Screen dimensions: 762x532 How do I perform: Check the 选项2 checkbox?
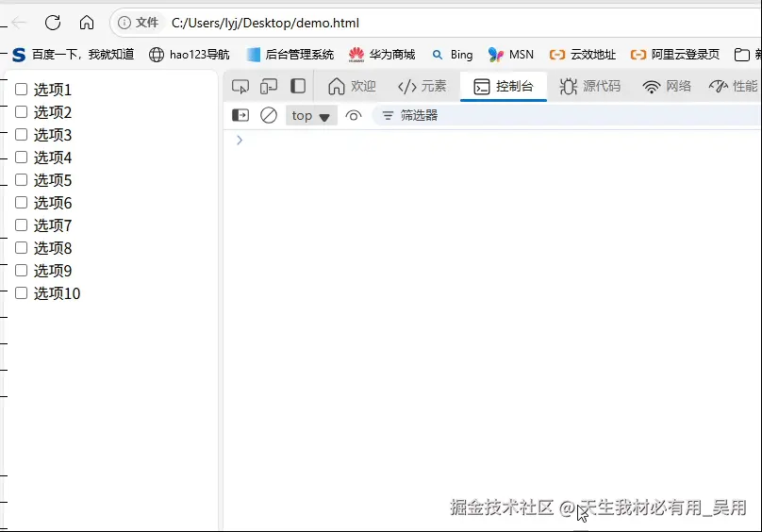coord(21,112)
